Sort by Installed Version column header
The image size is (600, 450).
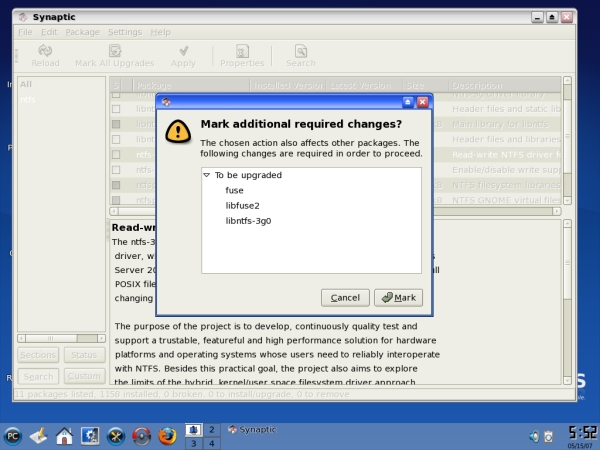coord(289,85)
